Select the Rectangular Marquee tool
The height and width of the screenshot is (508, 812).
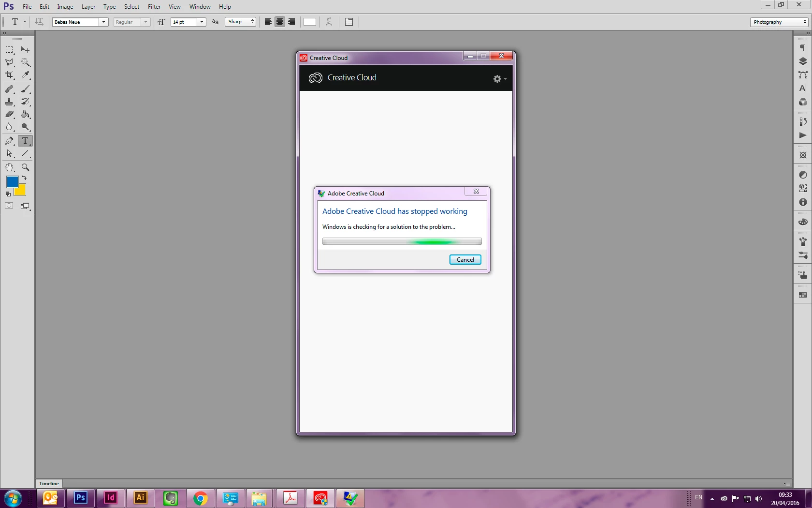pos(9,50)
